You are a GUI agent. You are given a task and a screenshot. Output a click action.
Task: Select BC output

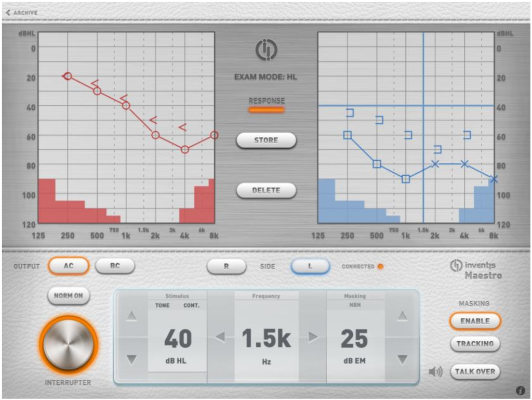click(x=115, y=266)
